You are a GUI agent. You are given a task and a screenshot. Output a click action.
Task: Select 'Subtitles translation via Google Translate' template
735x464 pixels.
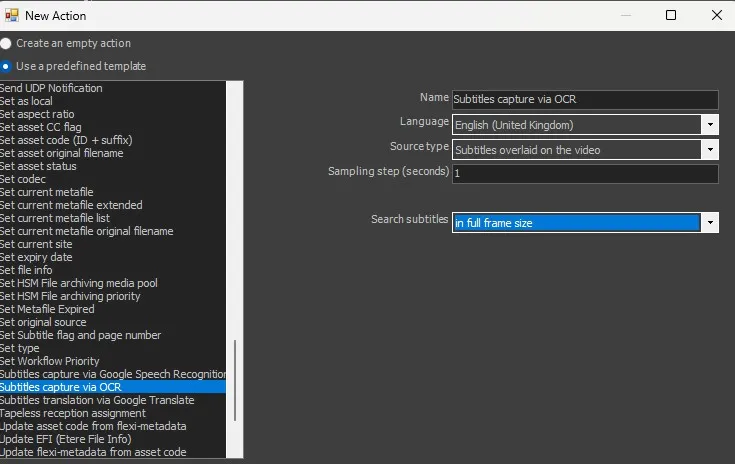pyautogui.click(x=97, y=400)
